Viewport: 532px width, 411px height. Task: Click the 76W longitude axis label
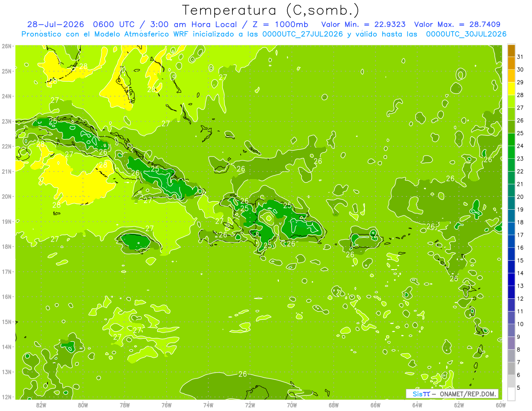[x=167, y=405]
